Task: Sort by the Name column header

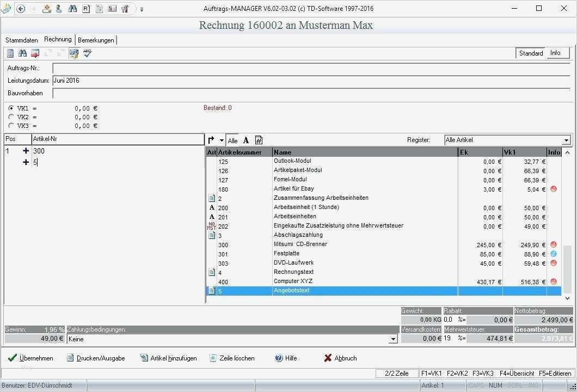Action: tap(365, 152)
